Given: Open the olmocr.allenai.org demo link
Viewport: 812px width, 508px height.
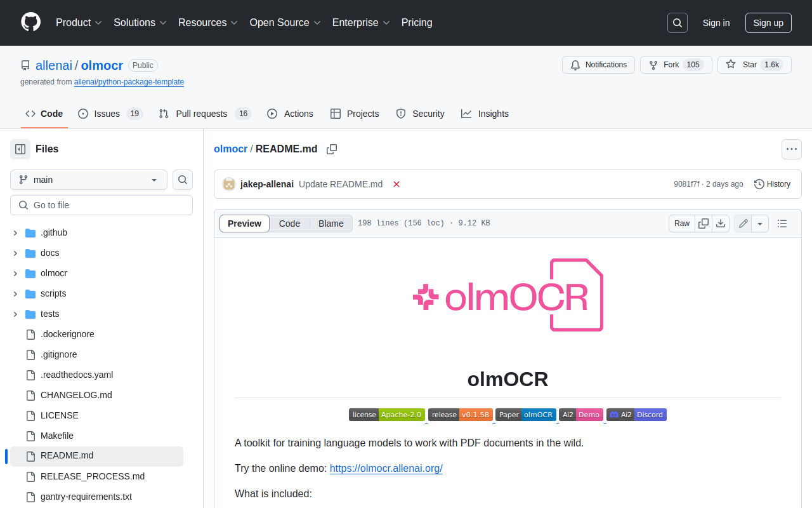Looking at the screenshot, I should (x=386, y=469).
